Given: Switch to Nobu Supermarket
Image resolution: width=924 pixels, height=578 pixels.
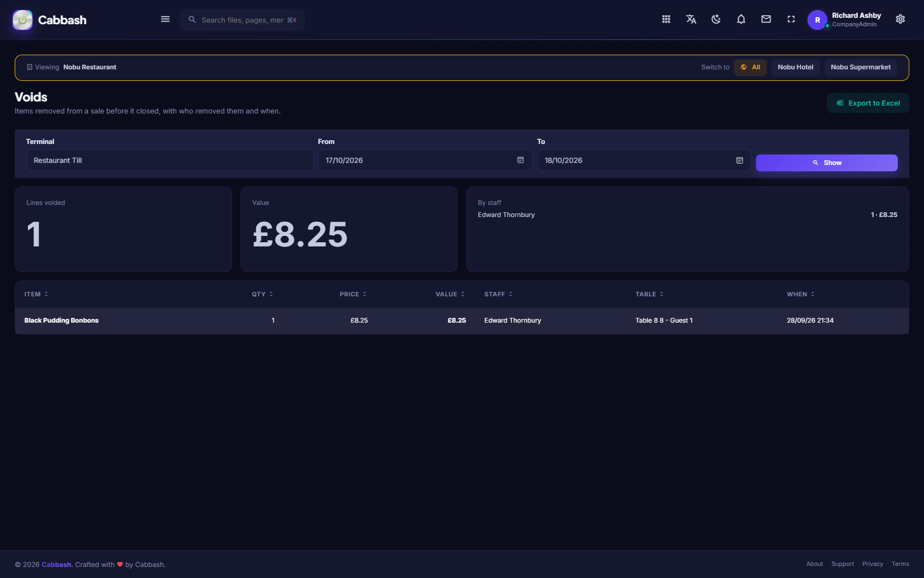Looking at the screenshot, I should (860, 67).
